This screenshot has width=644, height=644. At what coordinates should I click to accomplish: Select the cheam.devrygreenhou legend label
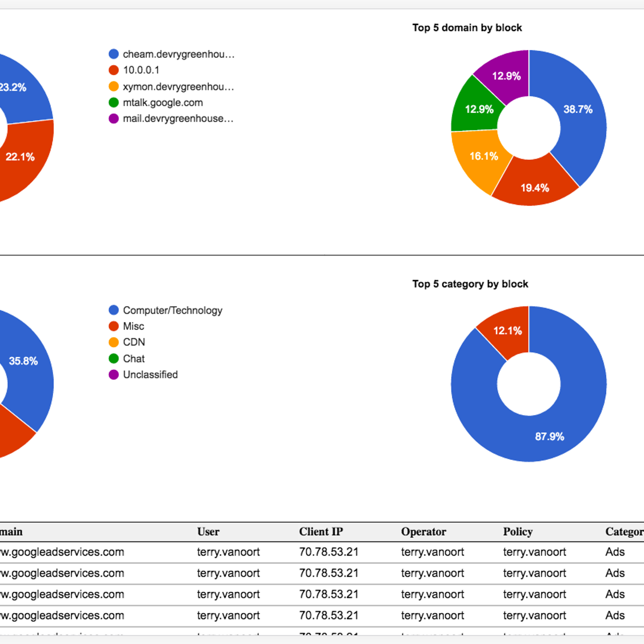(179, 54)
